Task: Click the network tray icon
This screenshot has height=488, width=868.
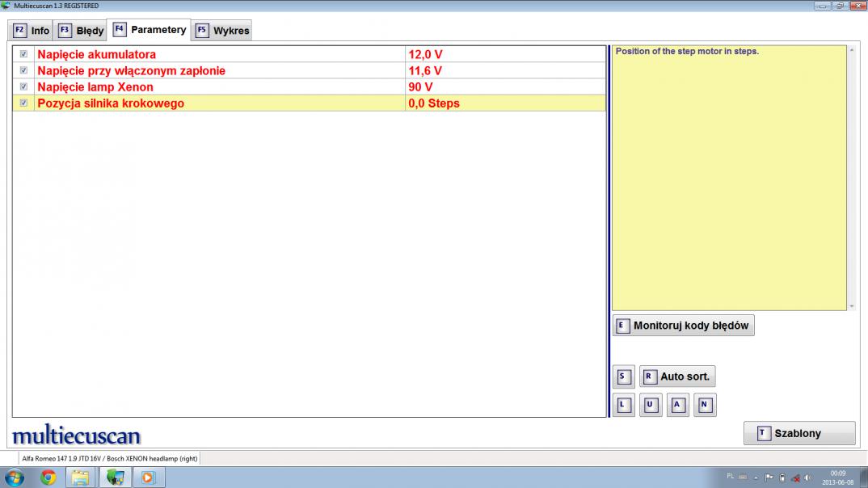Action: [795, 477]
